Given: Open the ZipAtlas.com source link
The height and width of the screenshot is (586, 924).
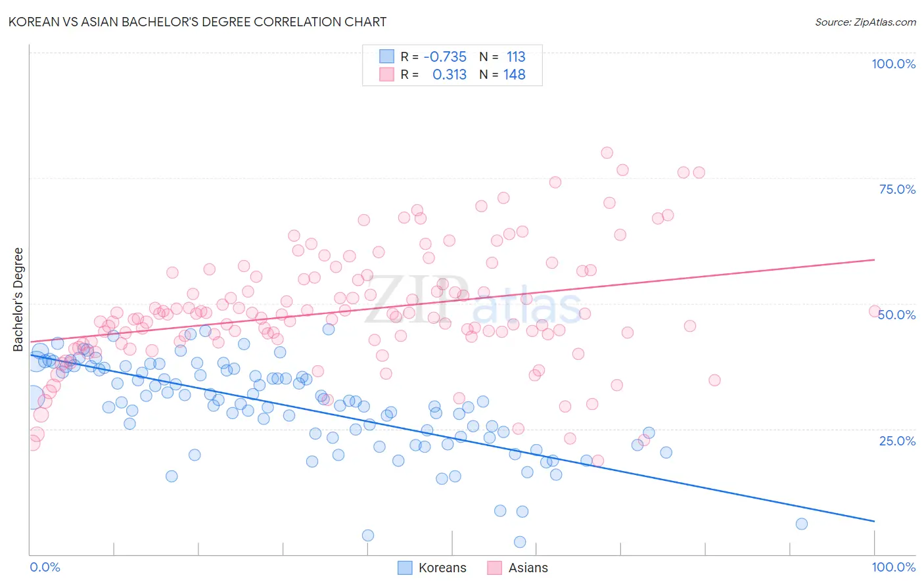Looking at the screenshot, I should 866,22.
